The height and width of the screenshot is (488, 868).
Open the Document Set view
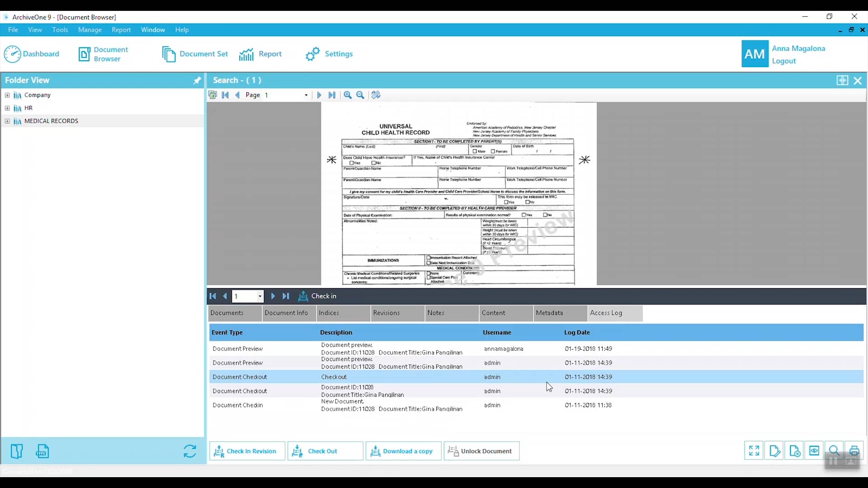(x=195, y=54)
